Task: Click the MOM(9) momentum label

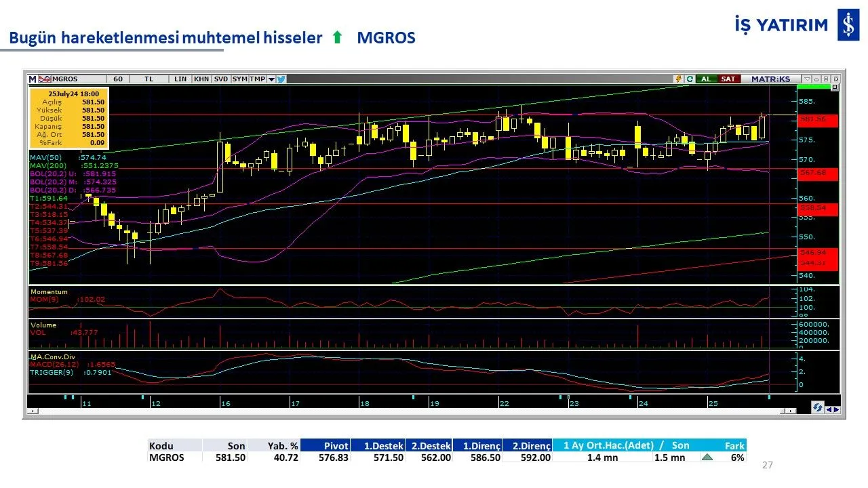Action: click(x=45, y=299)
